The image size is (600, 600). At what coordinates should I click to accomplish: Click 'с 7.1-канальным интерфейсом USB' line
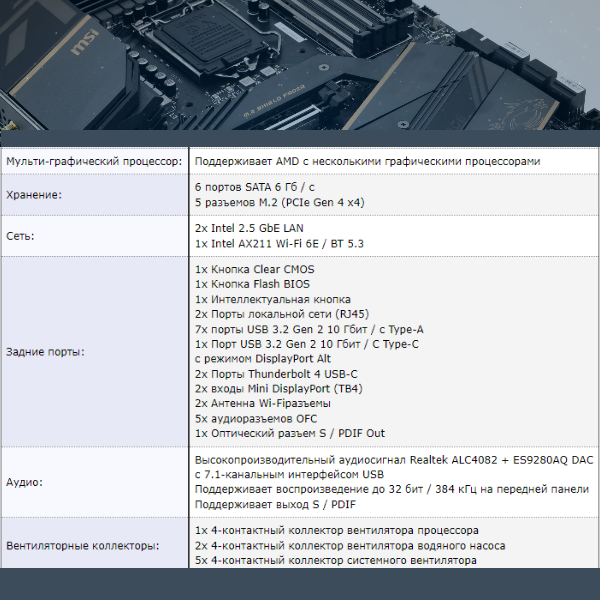tap(289, 474)
